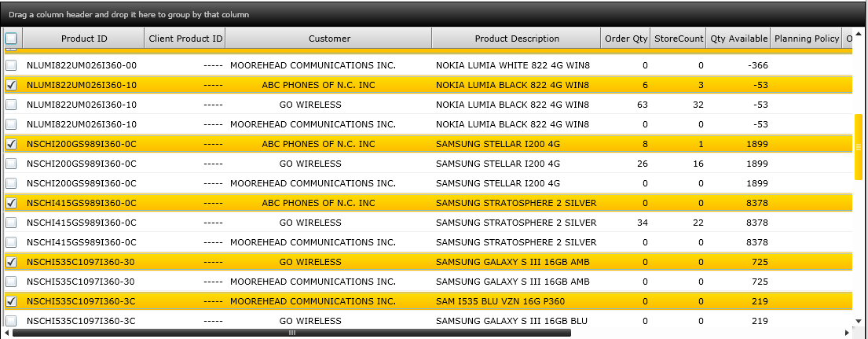
Task: Select the SAMSUNG STRATOSPHERE 2 SILVER highlighted row
Action: [427, 203]
